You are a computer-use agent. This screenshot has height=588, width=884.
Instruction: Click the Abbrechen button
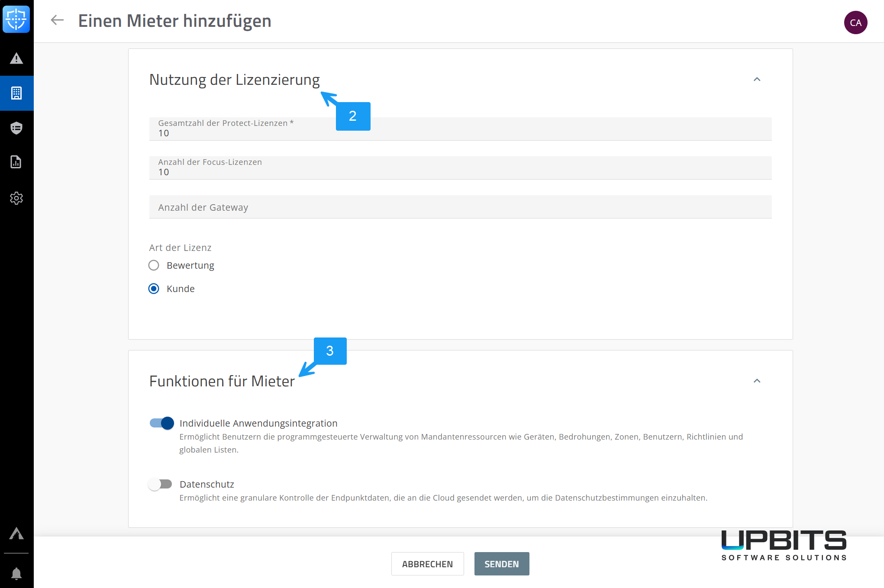[x=427, y=564]
